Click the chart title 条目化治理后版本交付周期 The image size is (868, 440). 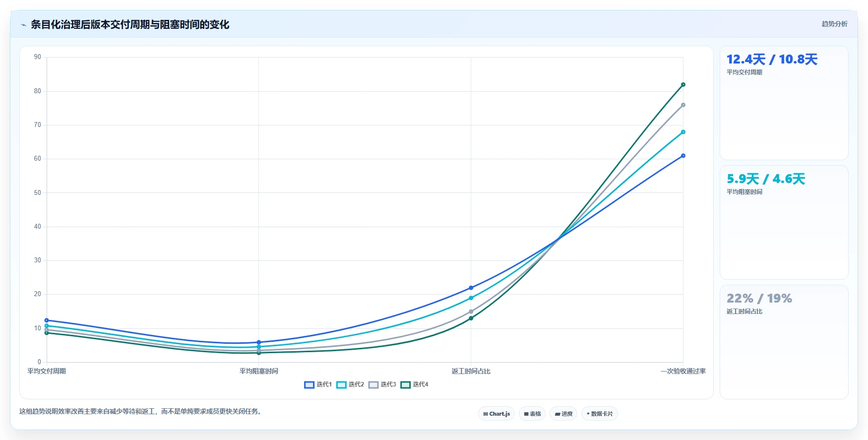click(x=130, y=25)
